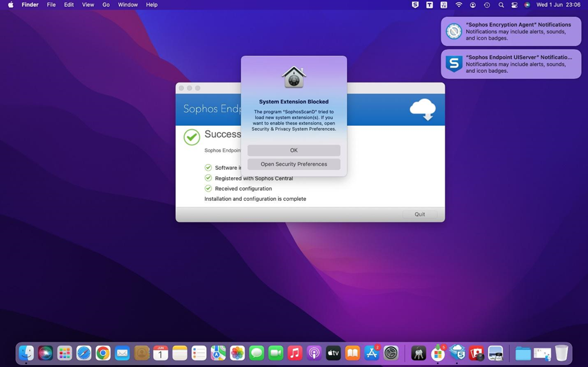Image resolution: width=588 pixels, height=367 pixels.
Task: Open Podcasts from the Dock
Action: pos(314,353)
